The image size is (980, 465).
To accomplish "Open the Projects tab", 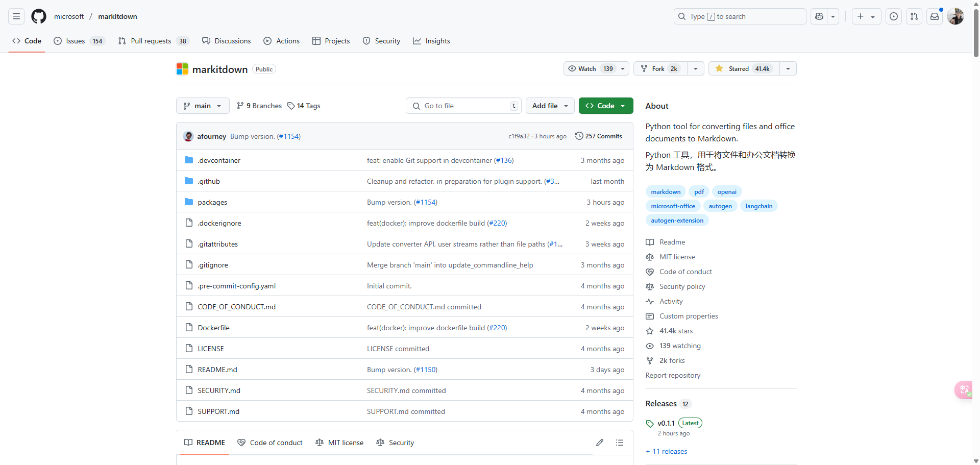I will coord(331,41).
